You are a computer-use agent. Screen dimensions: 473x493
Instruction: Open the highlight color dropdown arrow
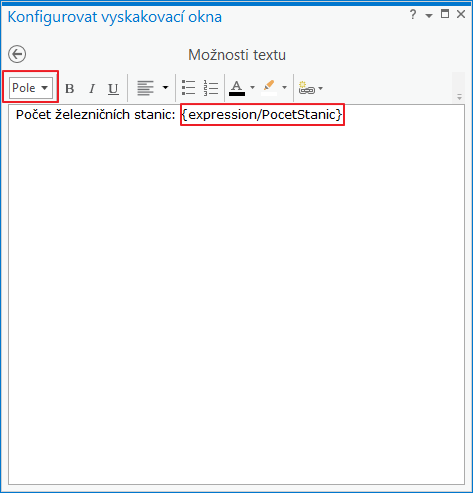pos(284,88)
